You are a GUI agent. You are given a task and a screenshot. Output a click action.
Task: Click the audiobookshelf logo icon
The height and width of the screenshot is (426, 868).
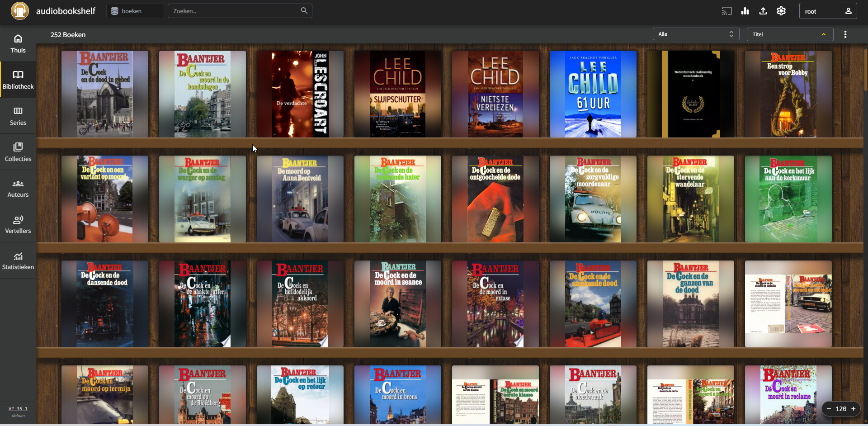(x=20, y=11)
